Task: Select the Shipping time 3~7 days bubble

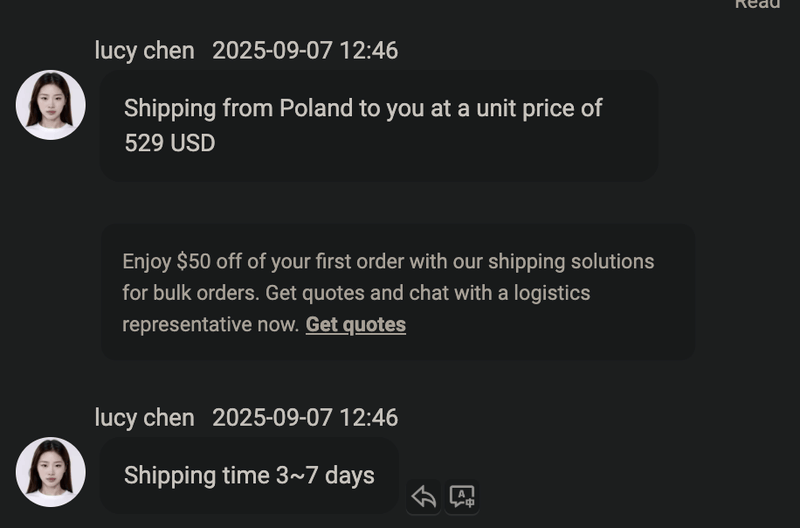Action: 249,475
